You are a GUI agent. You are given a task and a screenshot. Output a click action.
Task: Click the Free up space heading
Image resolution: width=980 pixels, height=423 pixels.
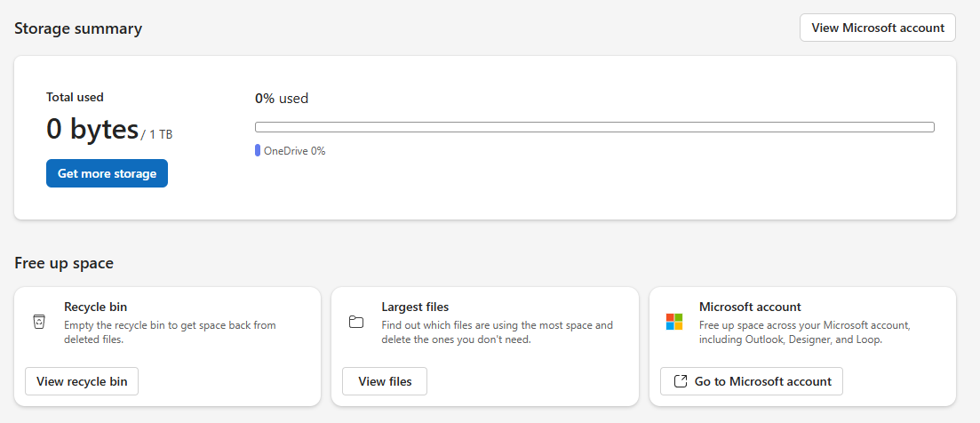coord(64,263)
